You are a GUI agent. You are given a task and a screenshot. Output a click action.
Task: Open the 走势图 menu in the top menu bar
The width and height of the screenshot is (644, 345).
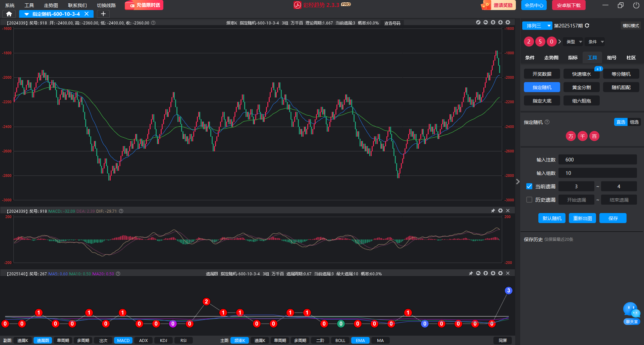pyautogui.click(x=51, y=5)
